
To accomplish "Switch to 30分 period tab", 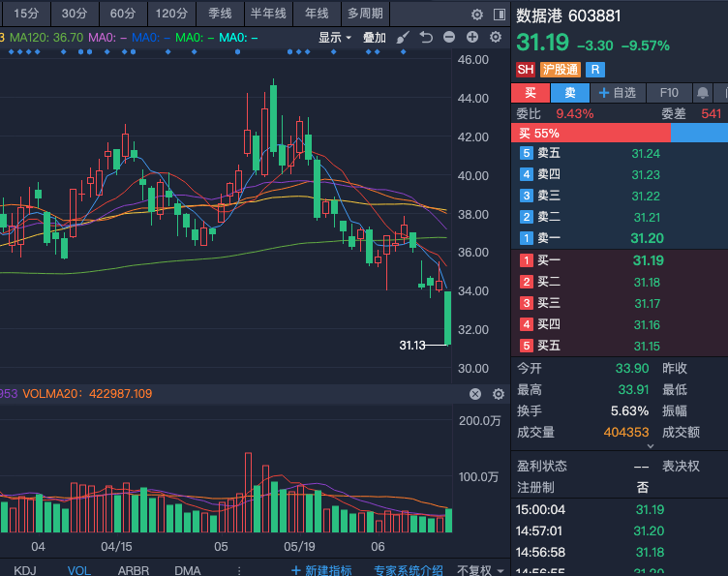I will 75,14.
